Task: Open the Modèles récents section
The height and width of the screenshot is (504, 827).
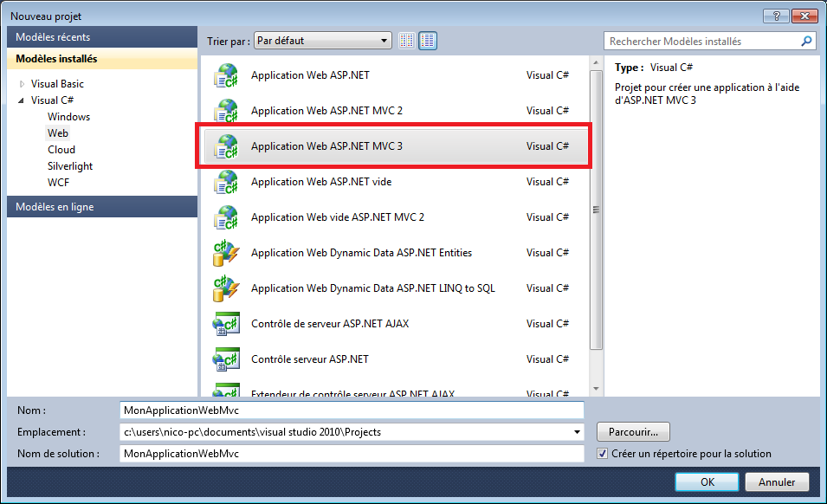Action: 53,37
